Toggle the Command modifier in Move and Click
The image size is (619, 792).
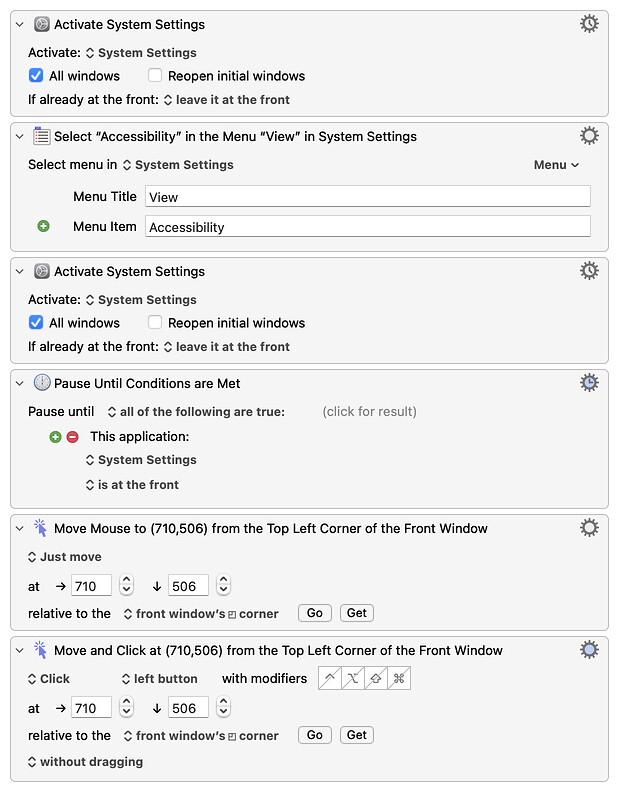pos(399,678)
